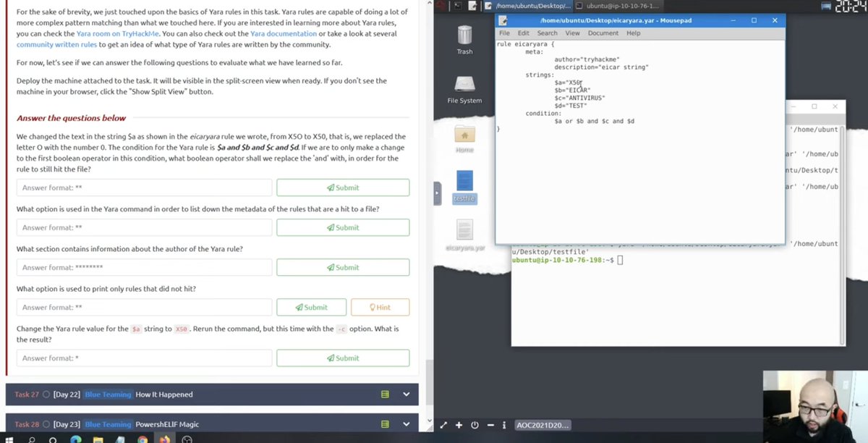
Task: Open the View menu in Mousepad
Action: tap(572, 33)
